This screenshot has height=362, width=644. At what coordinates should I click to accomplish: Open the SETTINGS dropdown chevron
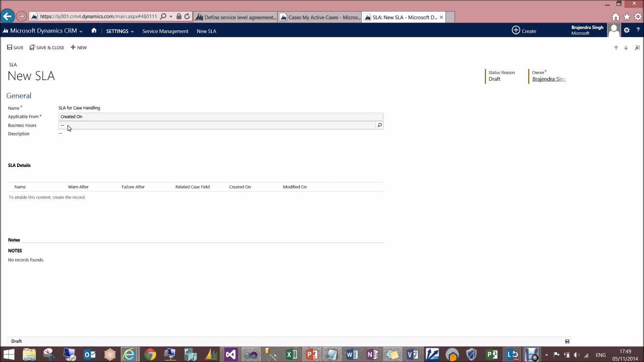(x=131, y=31)
